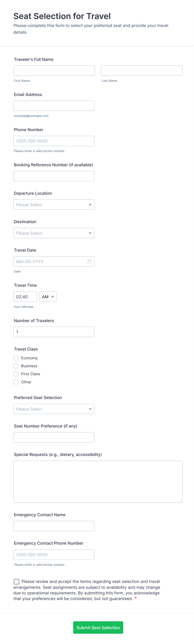The image size is (194, 644).
Task: Click the Travel Time hour-minutes field
Action: click(x=25, y=297)
